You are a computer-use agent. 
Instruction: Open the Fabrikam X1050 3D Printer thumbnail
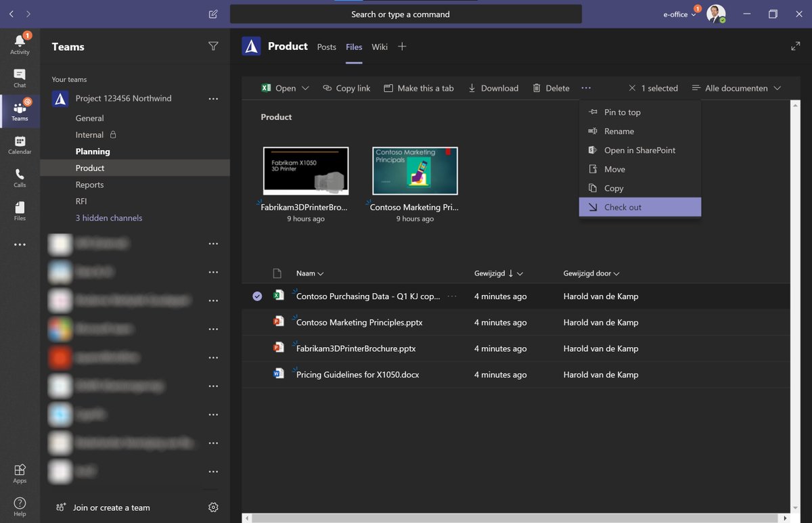(x=306, y=170)
